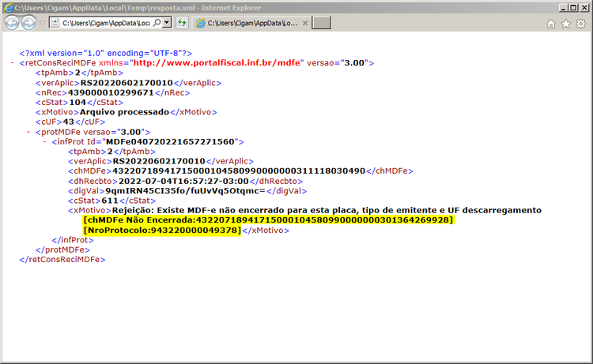Click the portalfiscal.inf.br/mdfe namespace URL

tap(217, 62)
